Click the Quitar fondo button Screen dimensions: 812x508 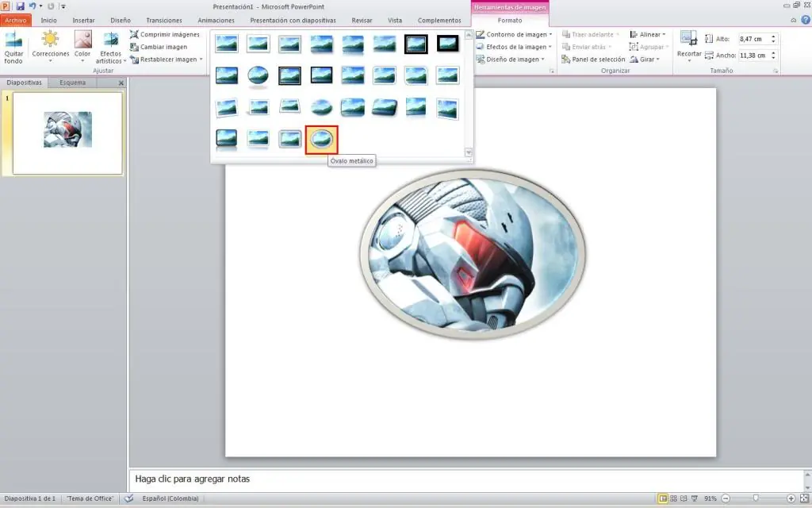click(x=13, y=47)
